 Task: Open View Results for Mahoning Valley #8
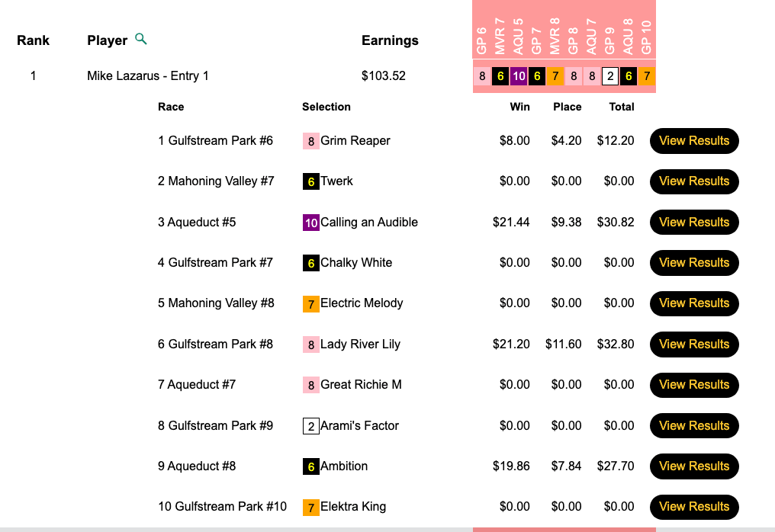[694, 303]
